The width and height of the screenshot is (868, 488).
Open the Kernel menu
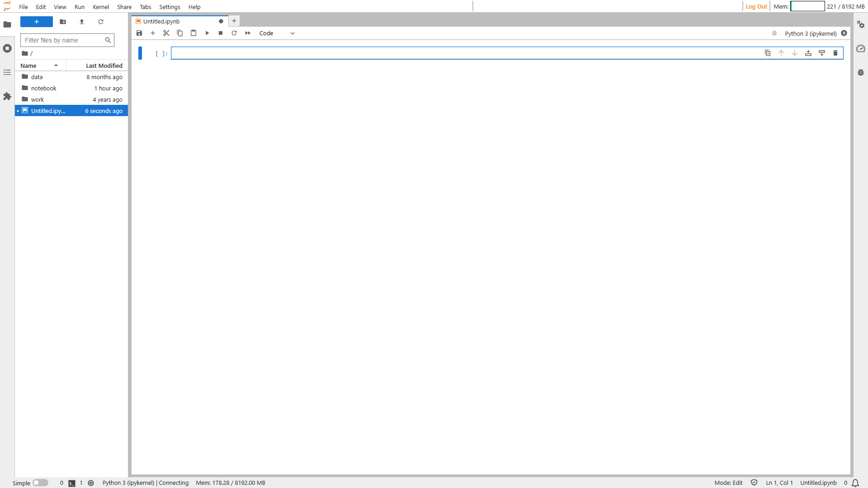[101, 7]
